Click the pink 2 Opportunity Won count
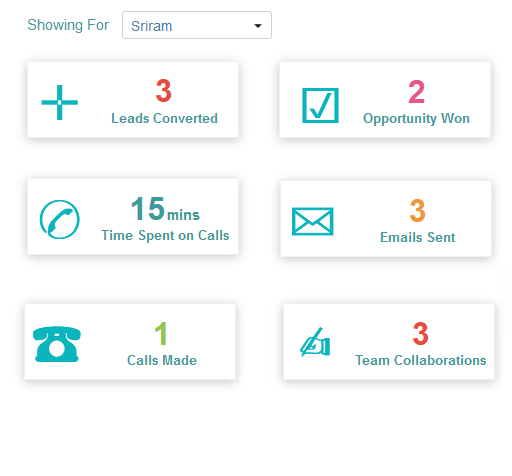Screen dimensions: 512x476 416,92
